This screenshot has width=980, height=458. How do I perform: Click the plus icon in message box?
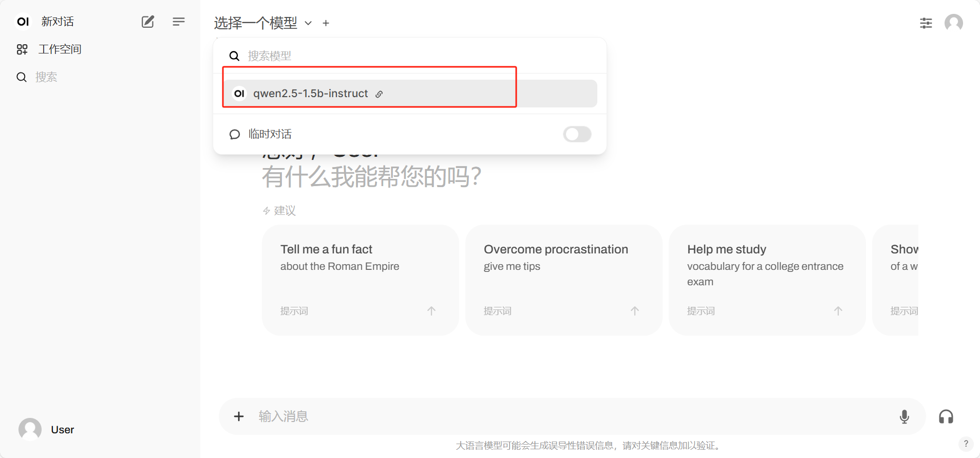(x=239, y=416)
